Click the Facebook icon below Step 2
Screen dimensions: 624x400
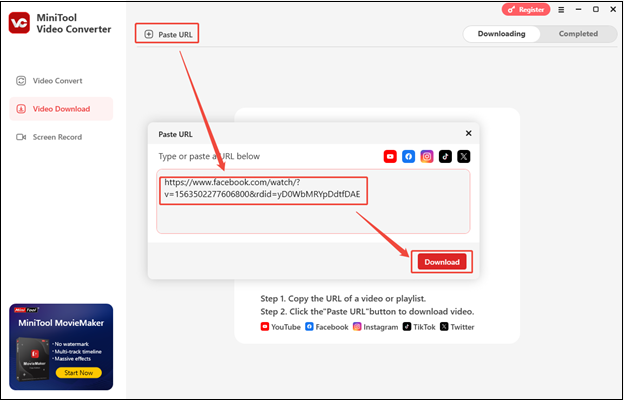pos(309,327)
